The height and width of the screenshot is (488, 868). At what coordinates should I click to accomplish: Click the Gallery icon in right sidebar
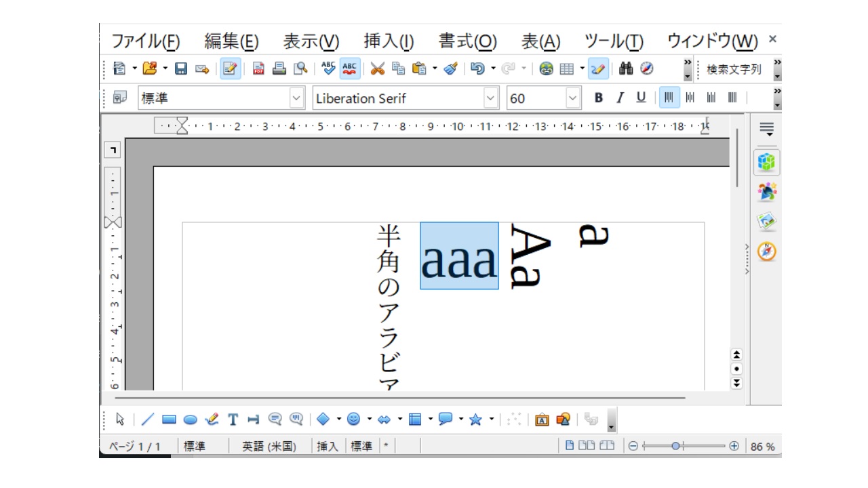tap(767, 220)
